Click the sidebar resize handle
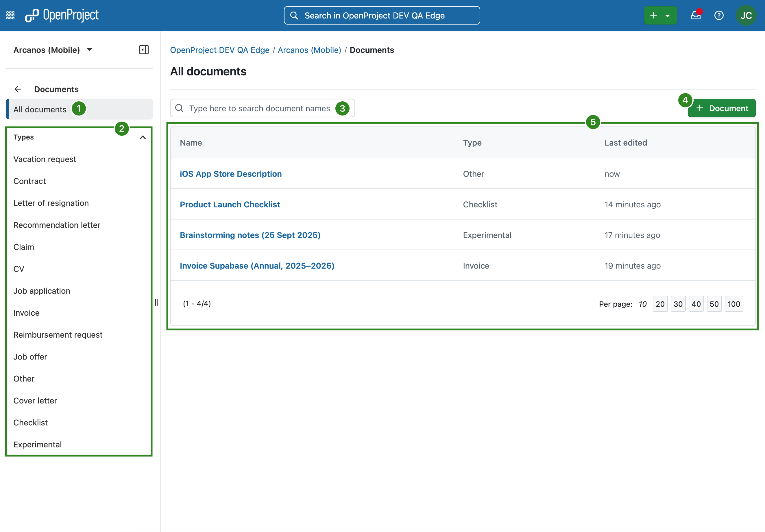765x532 pixels. click(x=156, y=302)
